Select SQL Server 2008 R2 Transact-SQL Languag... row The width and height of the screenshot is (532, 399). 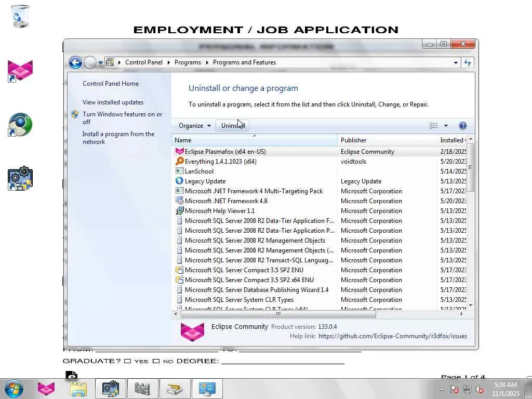pyautogui.click(x=320, y=260)
